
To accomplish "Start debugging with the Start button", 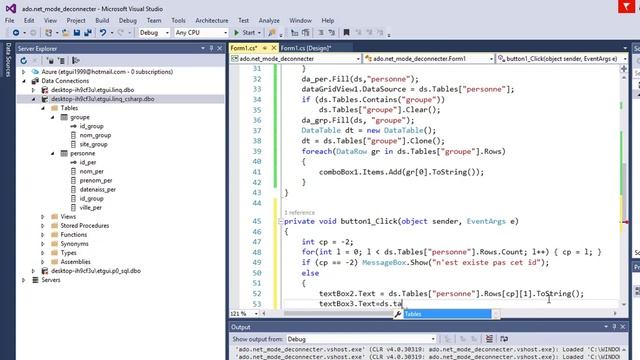I will tap(244, 33).
